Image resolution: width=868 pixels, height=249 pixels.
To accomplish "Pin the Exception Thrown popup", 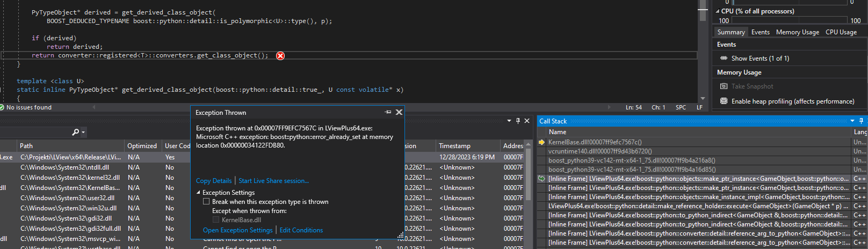I will click(388, 112).
